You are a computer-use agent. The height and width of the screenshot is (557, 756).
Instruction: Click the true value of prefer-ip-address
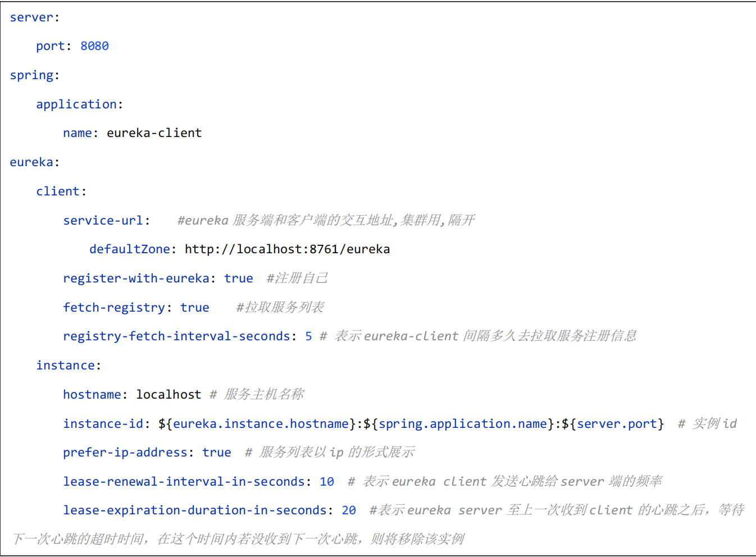pos(217,453)
